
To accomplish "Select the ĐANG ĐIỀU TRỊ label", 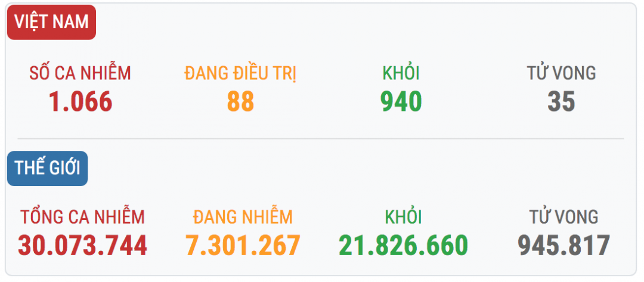I will (x=240, y=73).
